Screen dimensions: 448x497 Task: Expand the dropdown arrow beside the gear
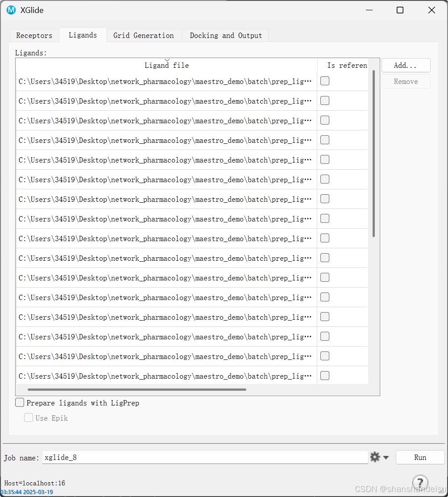click(x=386, y=457)
